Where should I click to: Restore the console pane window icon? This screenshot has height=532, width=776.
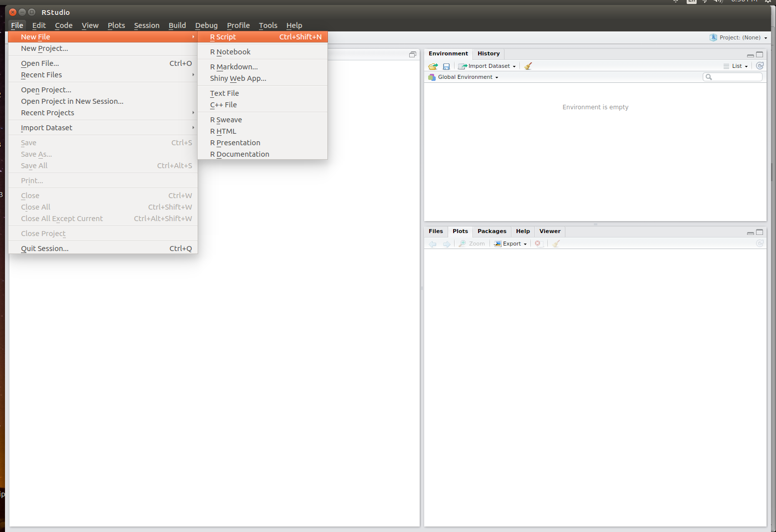pos(413,54)
